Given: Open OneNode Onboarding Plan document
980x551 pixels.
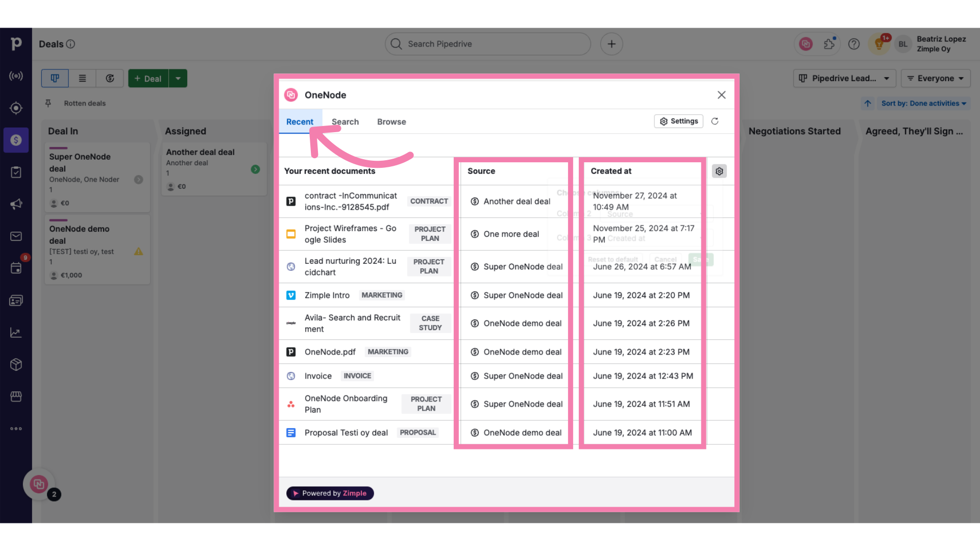Looking at the screenshot, I should pyautogui.click(x=346, y=404).
